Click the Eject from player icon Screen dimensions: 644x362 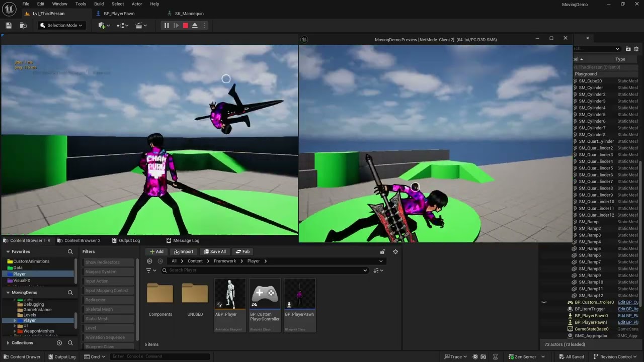[x=195, y=25]
